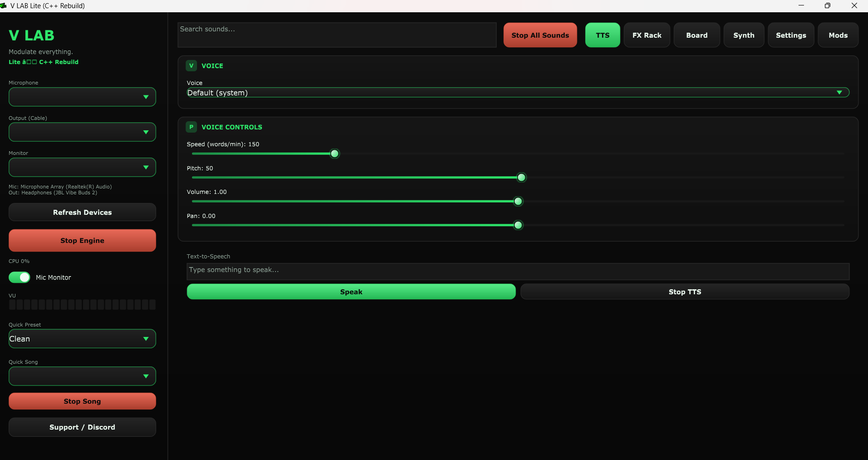868x460 pixels.
Task: Click the Stop TTS button
Action: click(685, 292)
